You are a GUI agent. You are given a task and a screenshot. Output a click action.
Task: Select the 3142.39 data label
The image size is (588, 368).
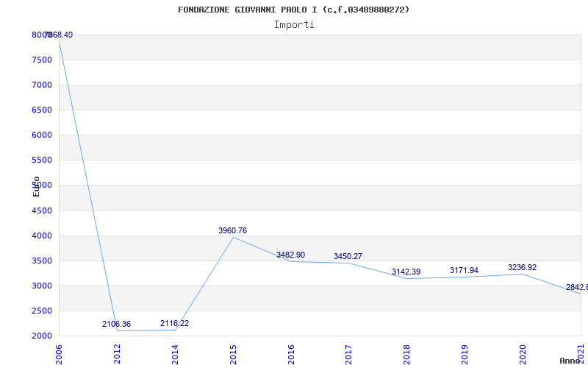(406, 272)
